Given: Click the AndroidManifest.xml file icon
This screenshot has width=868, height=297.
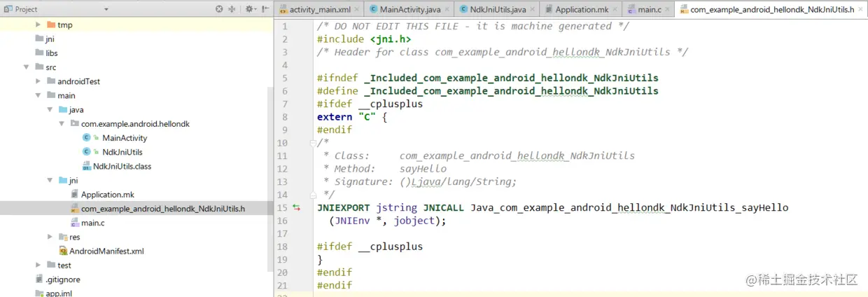Looking at the screenshot, I should [63, 251].
